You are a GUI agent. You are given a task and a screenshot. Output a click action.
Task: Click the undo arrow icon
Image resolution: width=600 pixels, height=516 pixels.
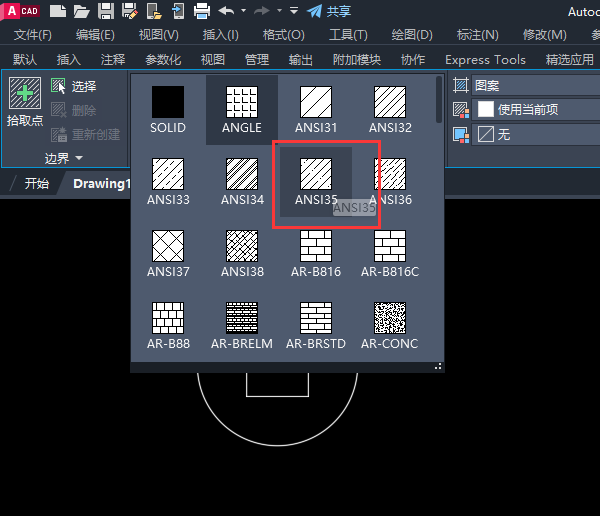coord(226,11)
